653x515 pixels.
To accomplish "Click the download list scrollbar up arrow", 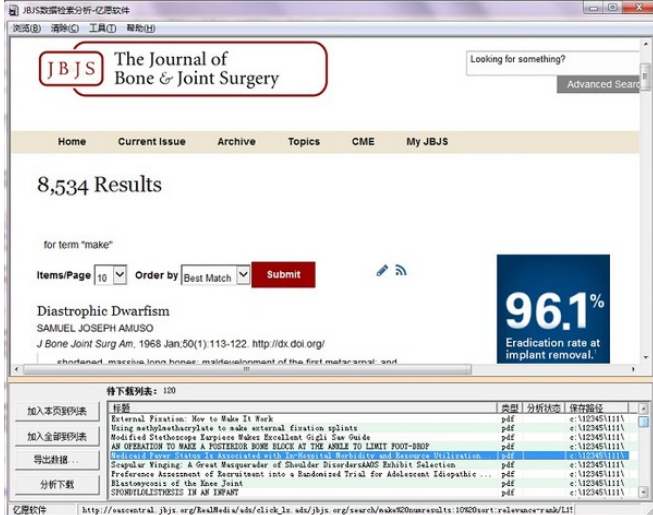I will tap(644, 408).
